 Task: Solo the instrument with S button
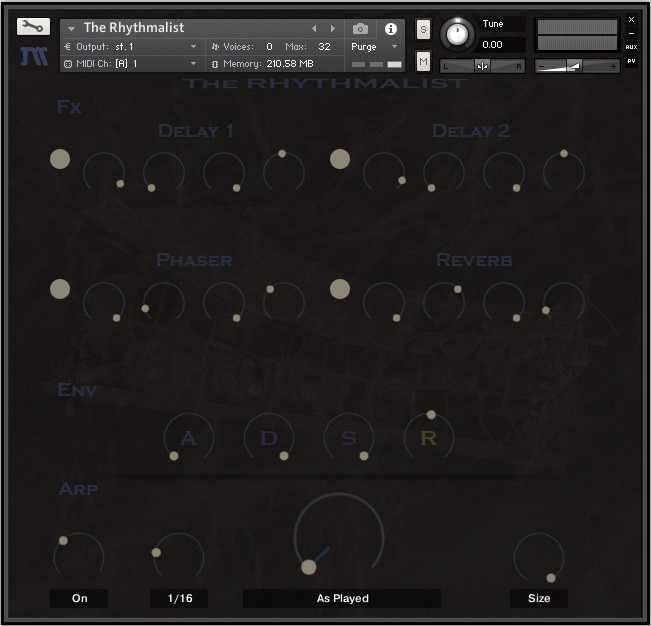[x=423, y=29]
